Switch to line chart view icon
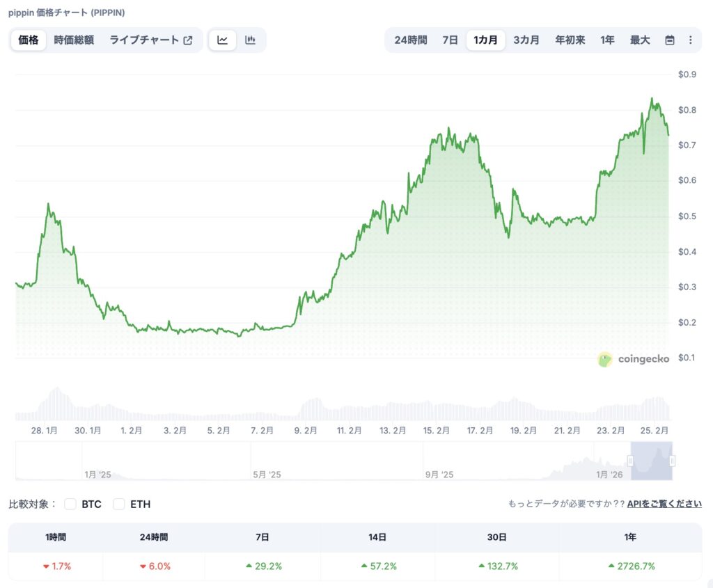 (x=222, y=40)
